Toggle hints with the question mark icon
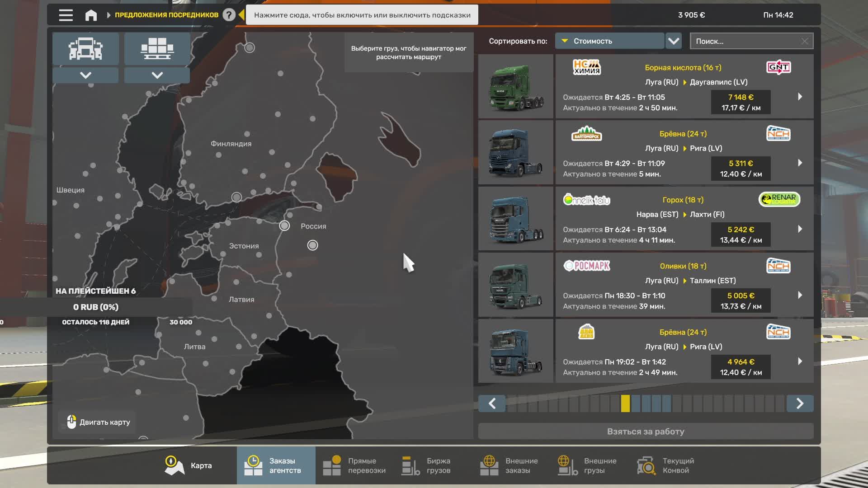868x488 pixels. coord(229,15)
